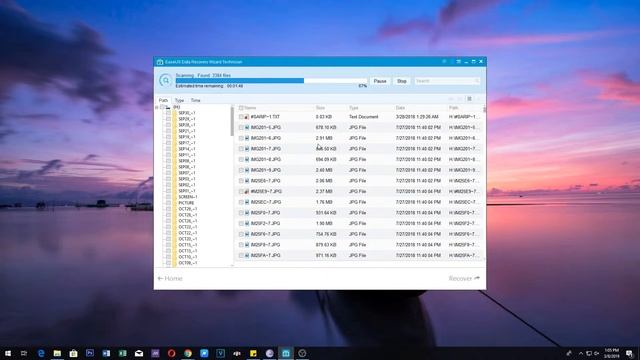Select the SEP21 folder in the tree
The image size is (640, 360).
[187, 131]
